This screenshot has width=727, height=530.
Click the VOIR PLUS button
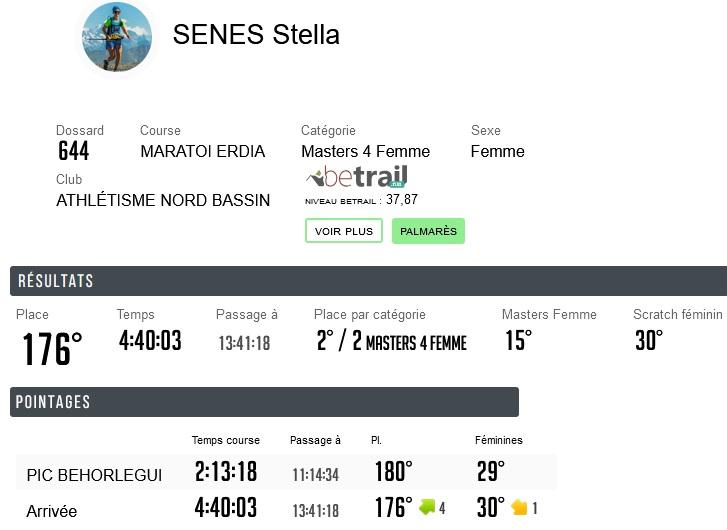click(344, 231)
